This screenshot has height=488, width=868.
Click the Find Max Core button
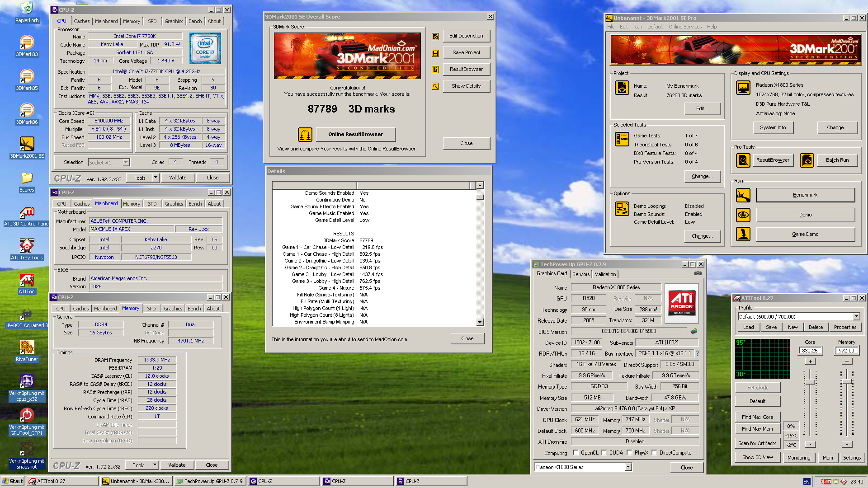[757, 417]
